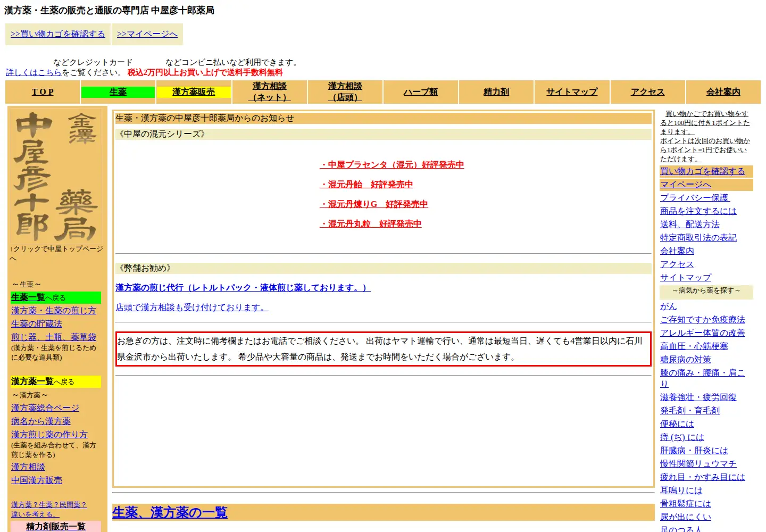Screen dimensions: 766x532
Task: Open 中屋プラセンタ（混元）好評発売中 link
Action: pyautogui.click(x=392, y=165)
